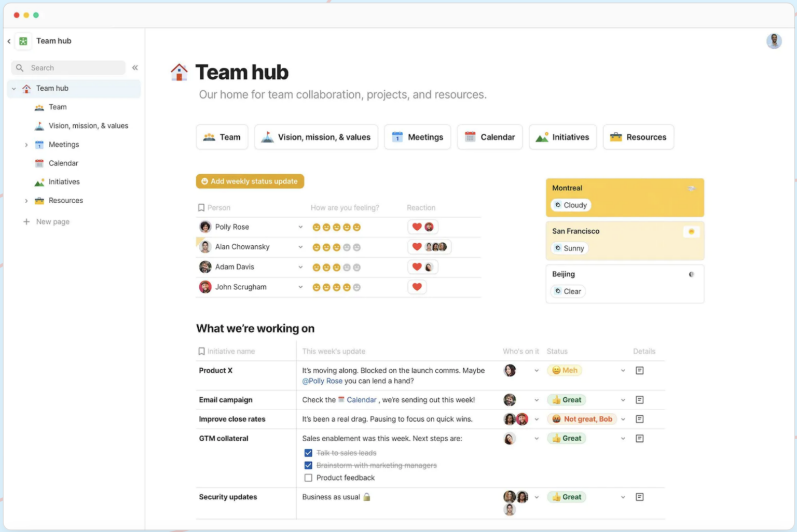Open the @Polly Rose mention link
797x532 pixels.
pyautogui.click(x=322, y=381)
